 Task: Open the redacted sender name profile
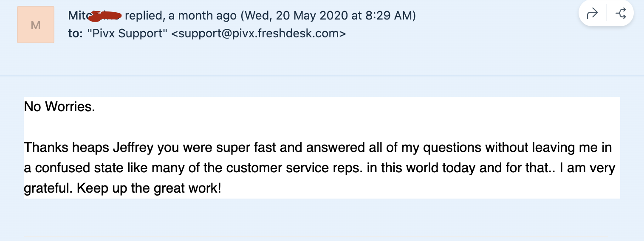[x=95, y=16]
